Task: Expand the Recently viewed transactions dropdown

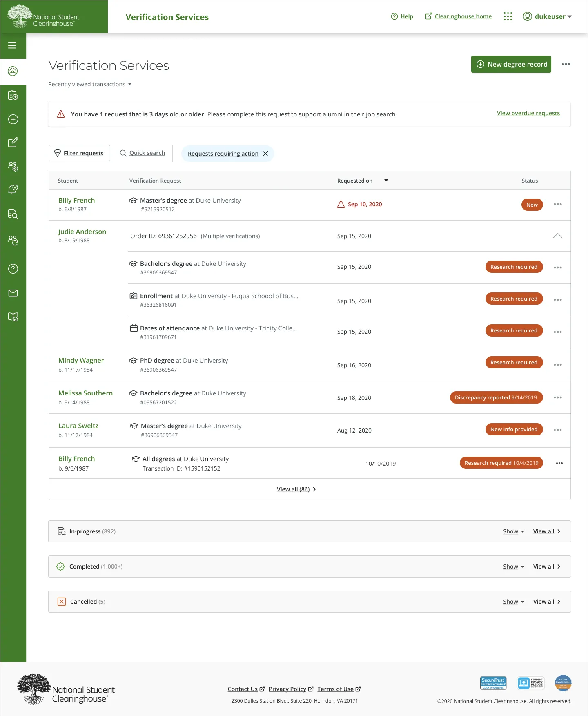Action: tap(90, 84)
